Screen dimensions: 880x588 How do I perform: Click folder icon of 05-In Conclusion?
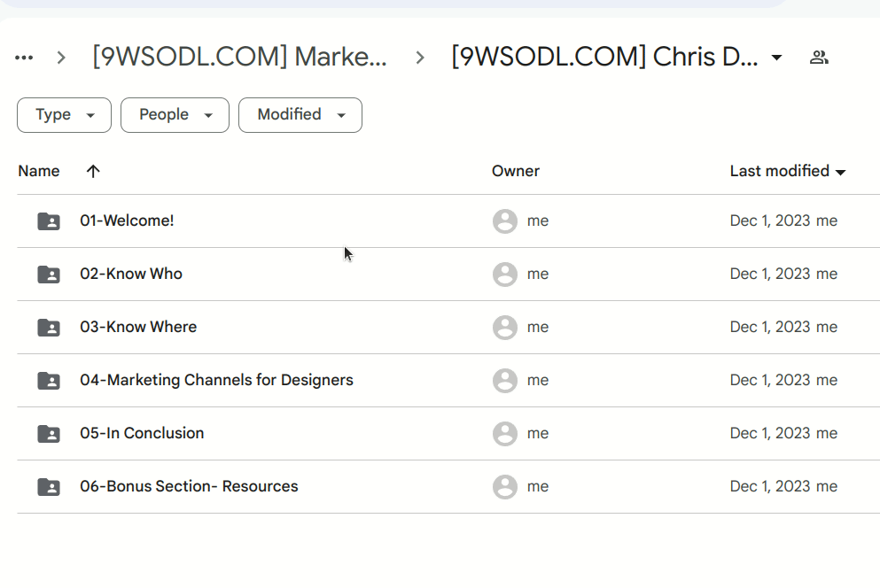[49, 434]
